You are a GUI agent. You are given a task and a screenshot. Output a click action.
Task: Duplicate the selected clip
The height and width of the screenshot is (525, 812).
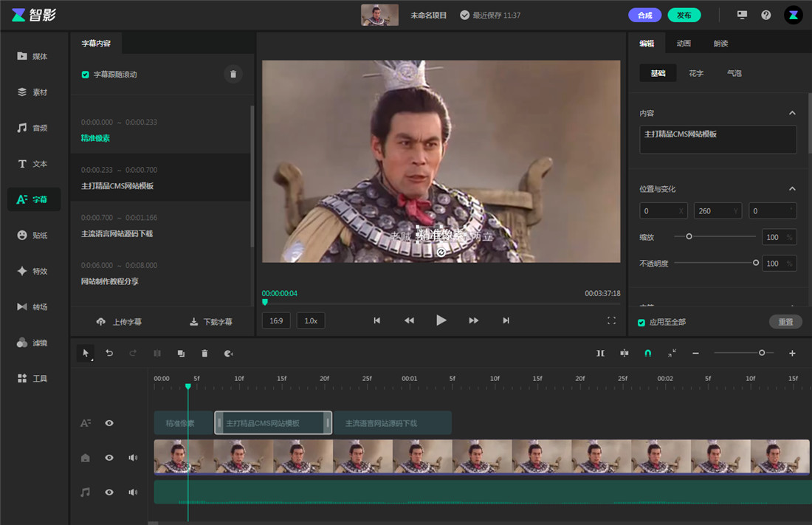(x=182, y=354)
